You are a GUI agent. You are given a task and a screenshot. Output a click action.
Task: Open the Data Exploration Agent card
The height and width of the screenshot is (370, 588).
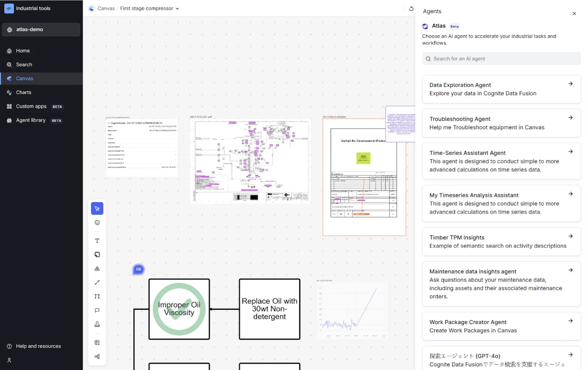point(501,89)
